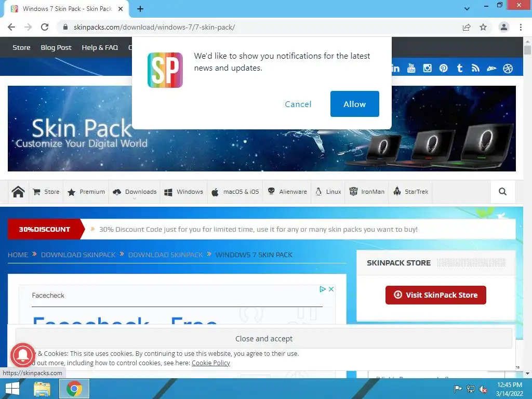Open StarTrek navigation item
The image size is (532, 399).
pyautogui.click(x=410, y=192)
